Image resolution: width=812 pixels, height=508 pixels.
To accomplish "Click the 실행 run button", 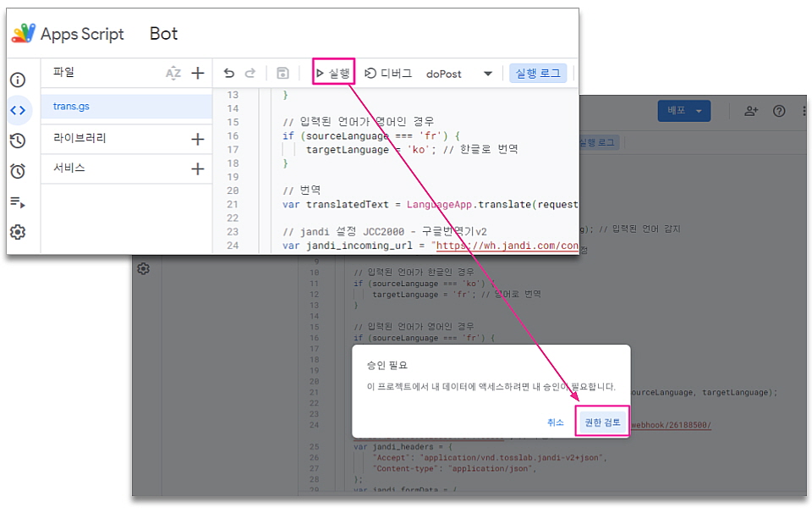I will tap(332, 74).
